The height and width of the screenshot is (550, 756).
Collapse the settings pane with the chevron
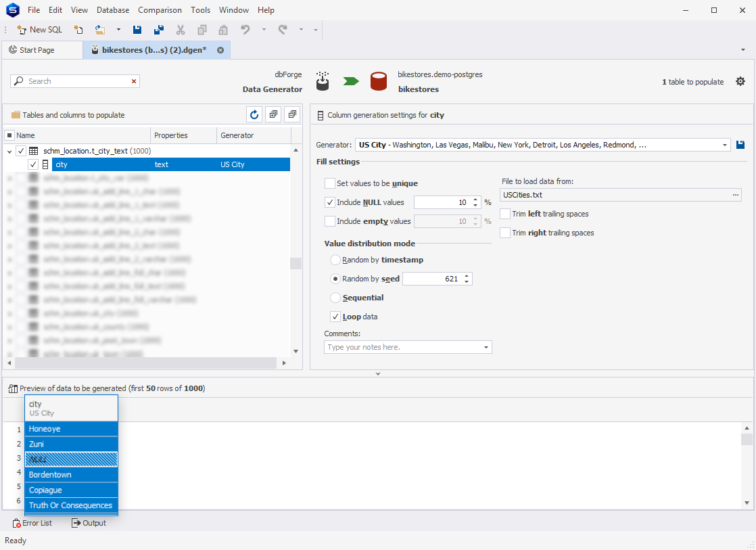(x=378, y=374)
